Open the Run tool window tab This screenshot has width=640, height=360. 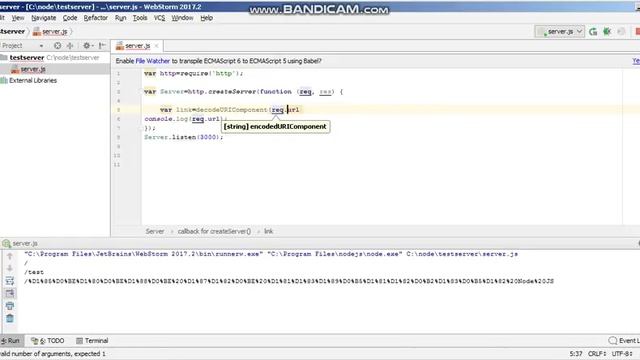pyautogui.click(x=11, y=340)
